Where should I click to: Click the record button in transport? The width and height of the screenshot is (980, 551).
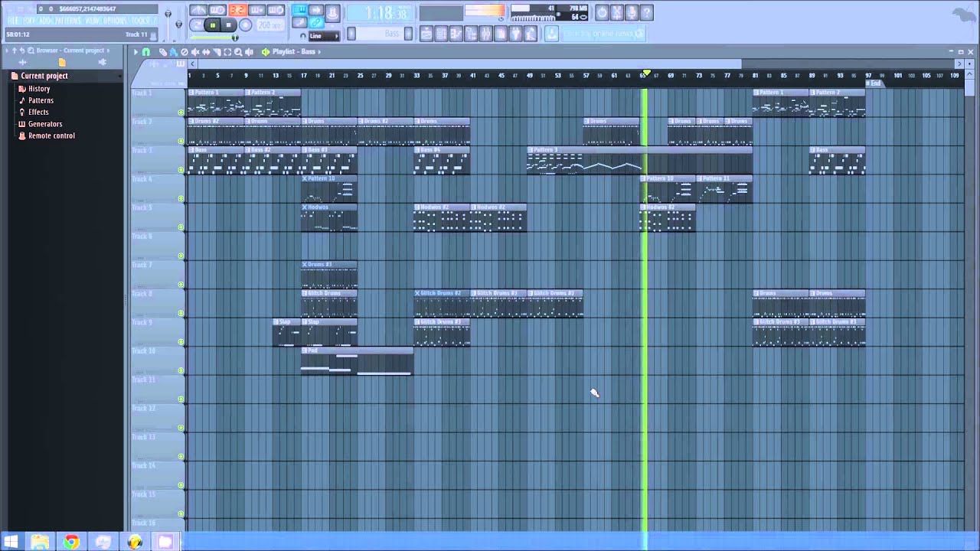(x=245, y=25)
